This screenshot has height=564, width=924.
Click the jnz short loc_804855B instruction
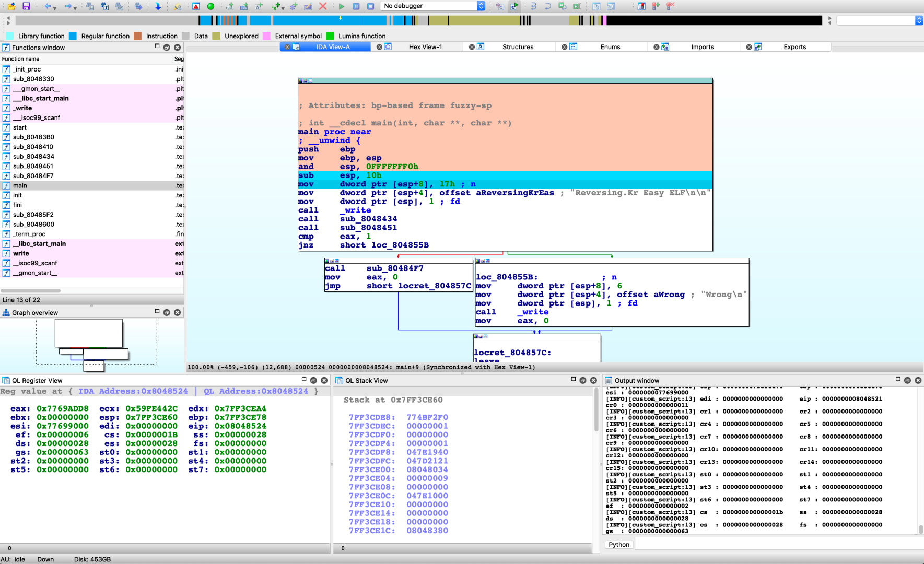364,245
